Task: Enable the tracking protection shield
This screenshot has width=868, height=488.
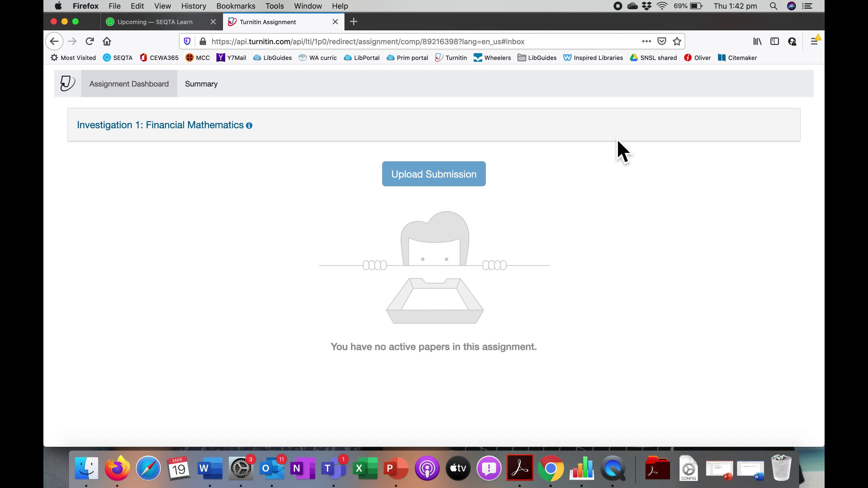Action: [x=187, y=41]
